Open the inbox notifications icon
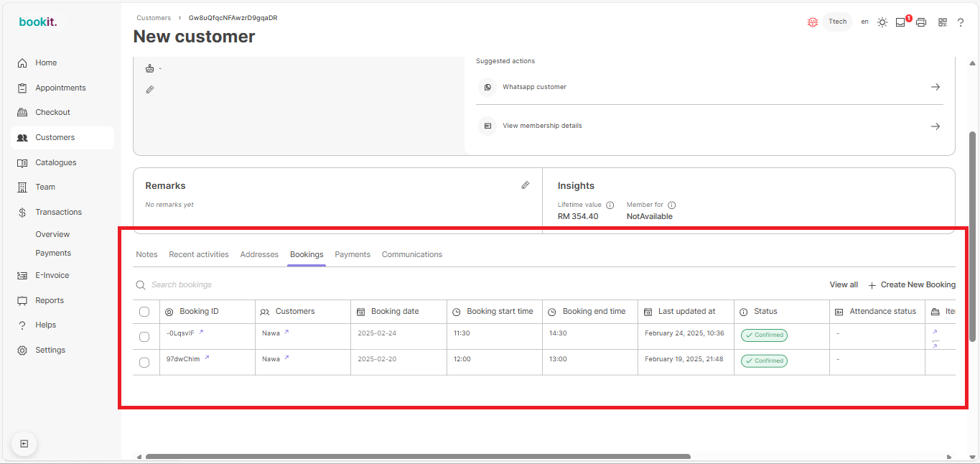 [x=900, y=22]
